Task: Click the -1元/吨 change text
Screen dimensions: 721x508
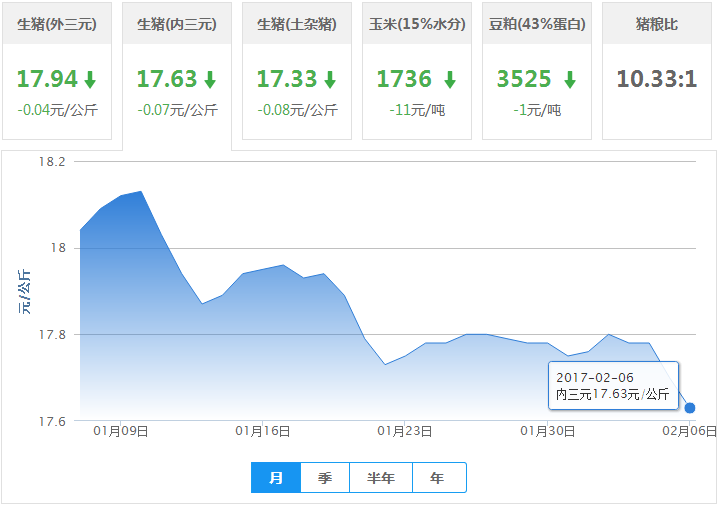Action: click(537, 110)
